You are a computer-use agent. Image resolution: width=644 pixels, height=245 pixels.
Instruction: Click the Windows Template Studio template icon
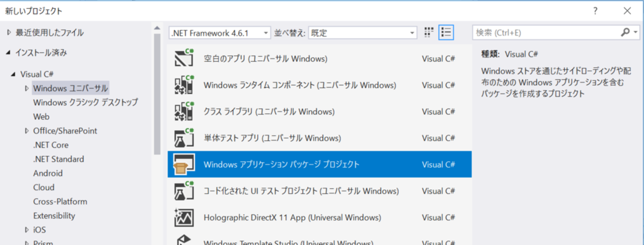184,240
